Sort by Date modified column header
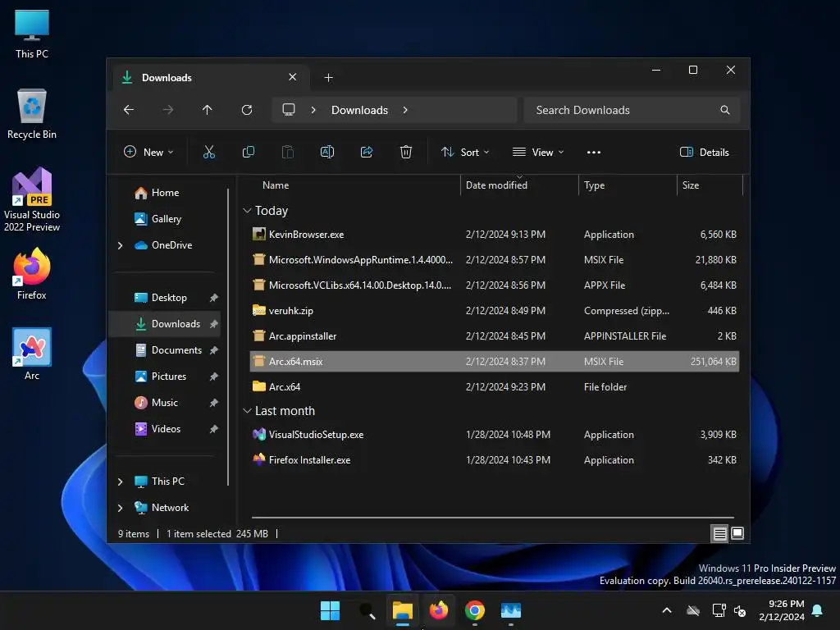The height and width of the screenshot is (630, 840). (x=519, y=185)
